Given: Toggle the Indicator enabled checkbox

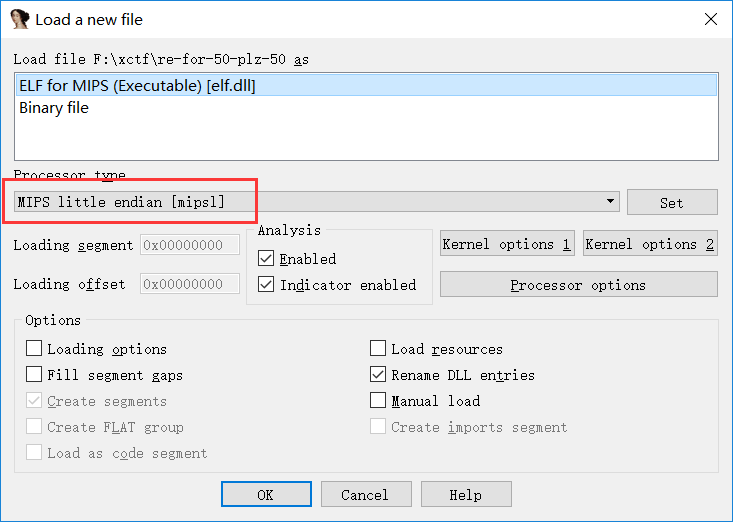Looking at the screenshot, I should [x=266, y=285].
